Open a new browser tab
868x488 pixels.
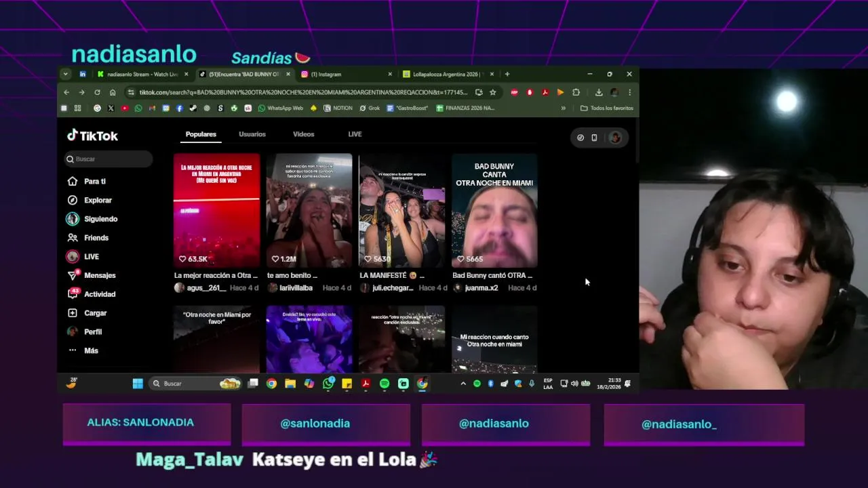pyautogui.click(x=507, y=74)
